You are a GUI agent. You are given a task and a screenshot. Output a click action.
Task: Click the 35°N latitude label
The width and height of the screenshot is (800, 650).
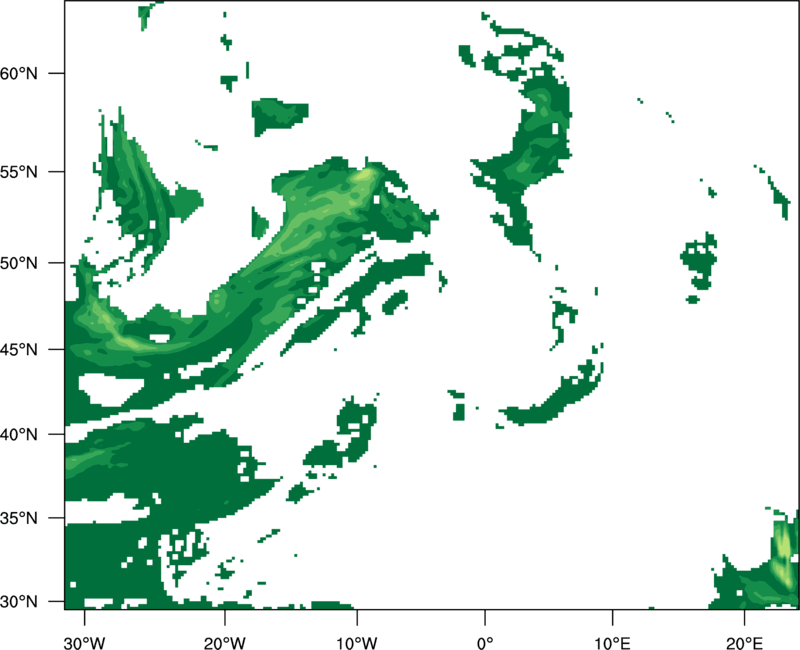pos(19,518)
